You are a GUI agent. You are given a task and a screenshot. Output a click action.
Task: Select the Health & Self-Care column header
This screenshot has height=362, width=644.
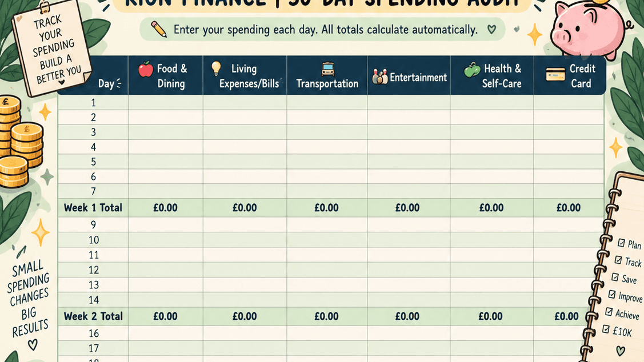[491, 75]
